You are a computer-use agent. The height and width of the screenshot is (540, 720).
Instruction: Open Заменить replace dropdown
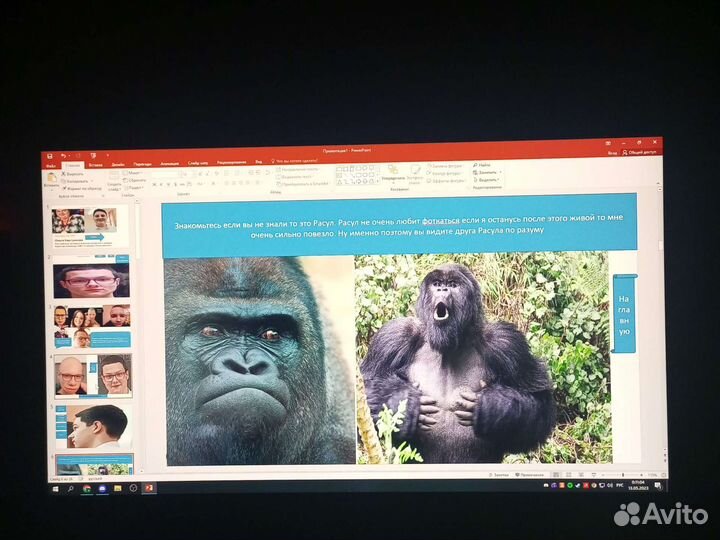(487, 172)
